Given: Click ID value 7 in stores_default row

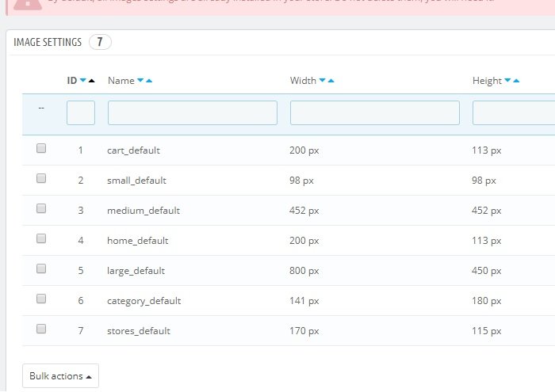Looking at the screenshot, I should tap(81, 331).
